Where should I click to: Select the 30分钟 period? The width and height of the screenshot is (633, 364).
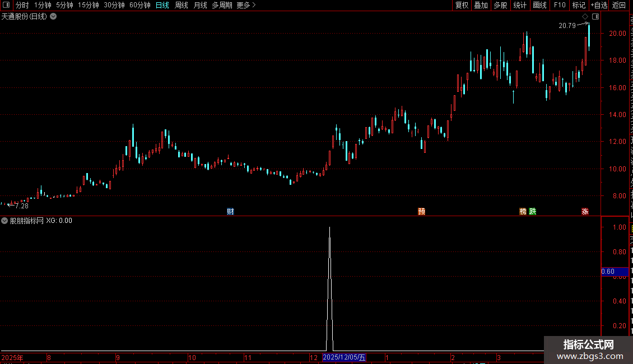[x=114, y=5]
